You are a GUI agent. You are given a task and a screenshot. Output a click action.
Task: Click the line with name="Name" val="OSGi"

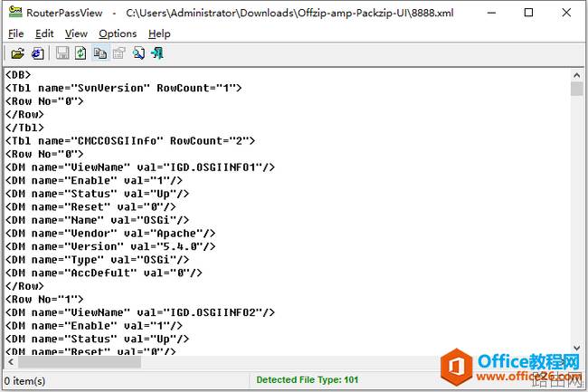[x=97, y=220]
